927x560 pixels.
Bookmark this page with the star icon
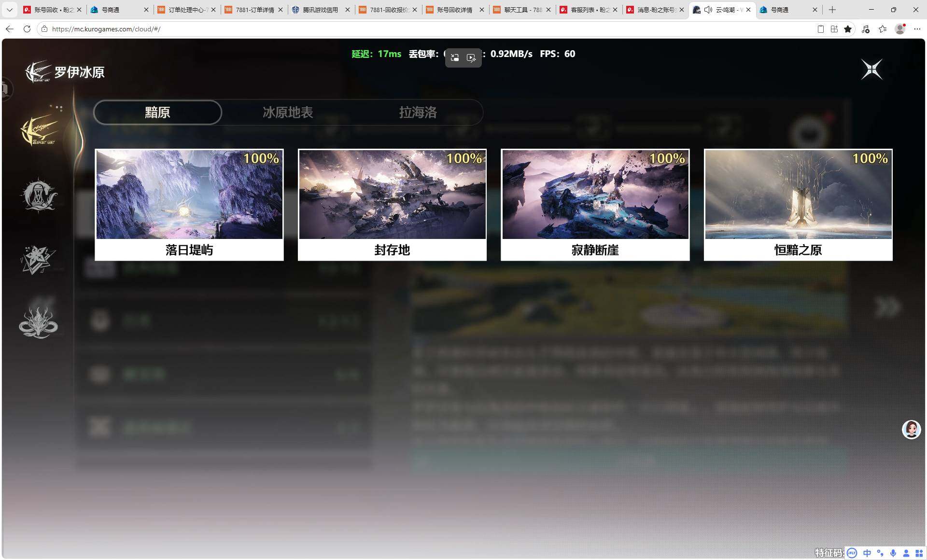[848, 29]
